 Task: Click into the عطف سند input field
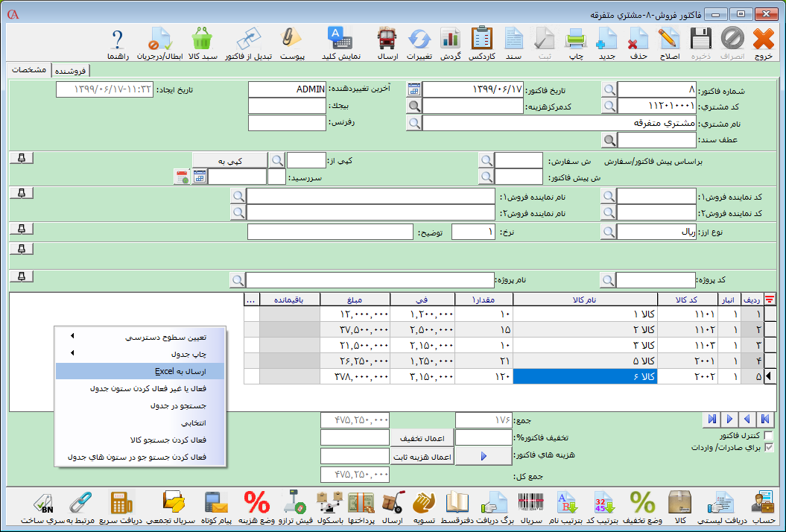pos(657,139)
